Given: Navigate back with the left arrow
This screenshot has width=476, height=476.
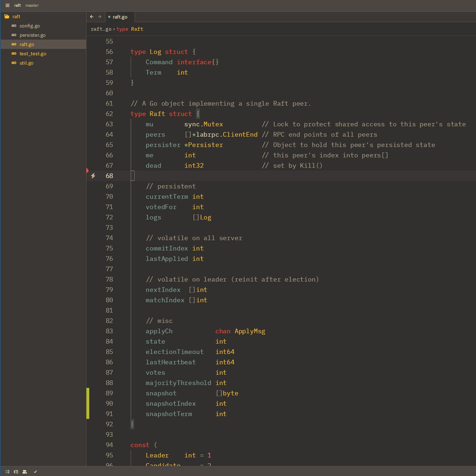Looking at the screenshot, I should pos(92,17).
